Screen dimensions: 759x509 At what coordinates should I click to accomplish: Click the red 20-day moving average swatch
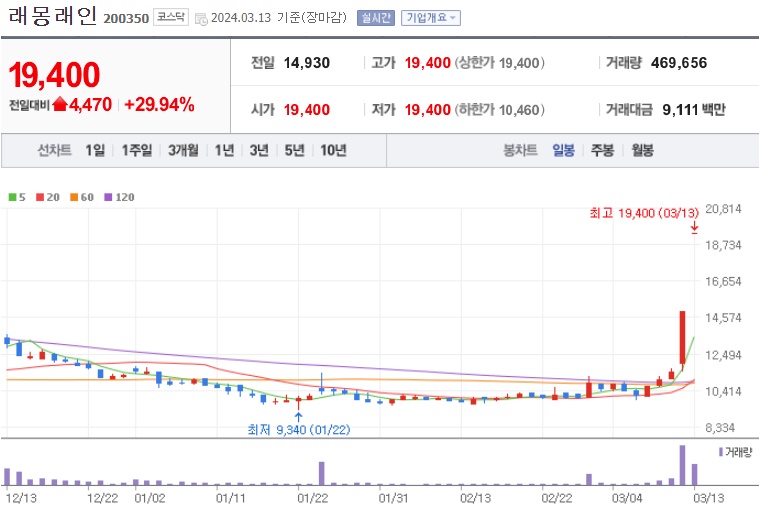pos(40,197)
